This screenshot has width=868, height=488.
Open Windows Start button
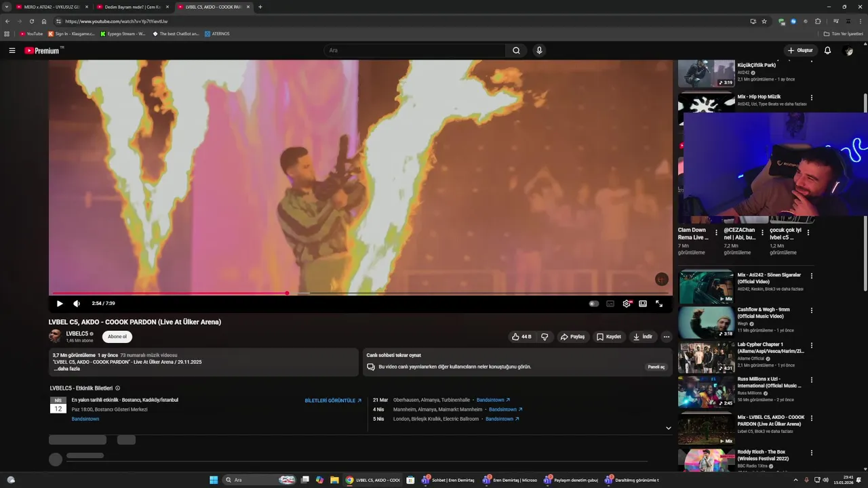pos(214,480)
